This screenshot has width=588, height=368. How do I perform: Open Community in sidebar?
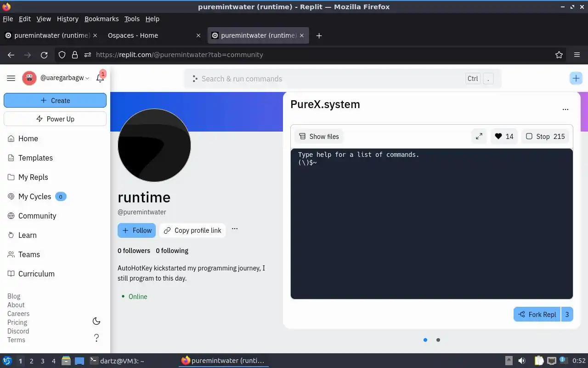pyautogui.click(x=55, y=216)
